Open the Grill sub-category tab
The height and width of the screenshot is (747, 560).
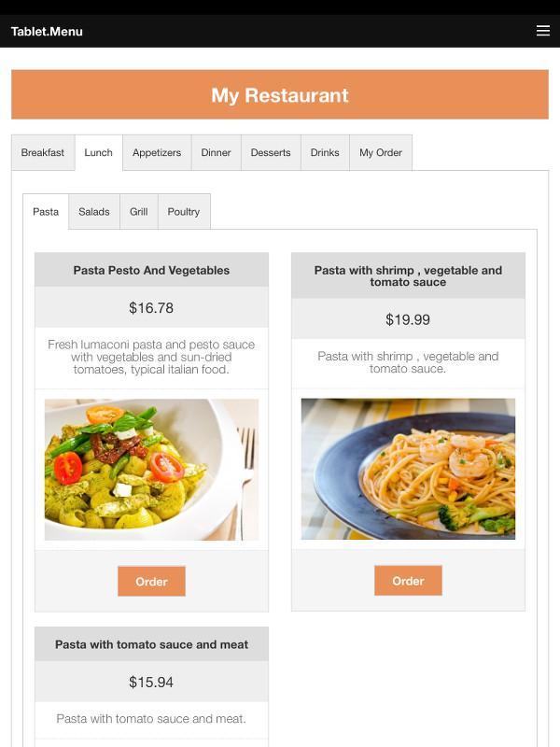coord(138,212)
